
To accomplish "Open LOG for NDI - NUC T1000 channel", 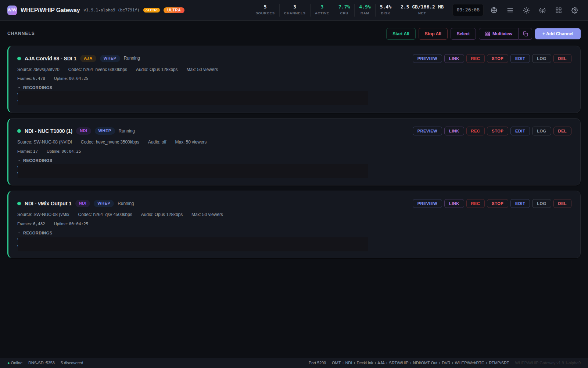I will coord(541,131).
